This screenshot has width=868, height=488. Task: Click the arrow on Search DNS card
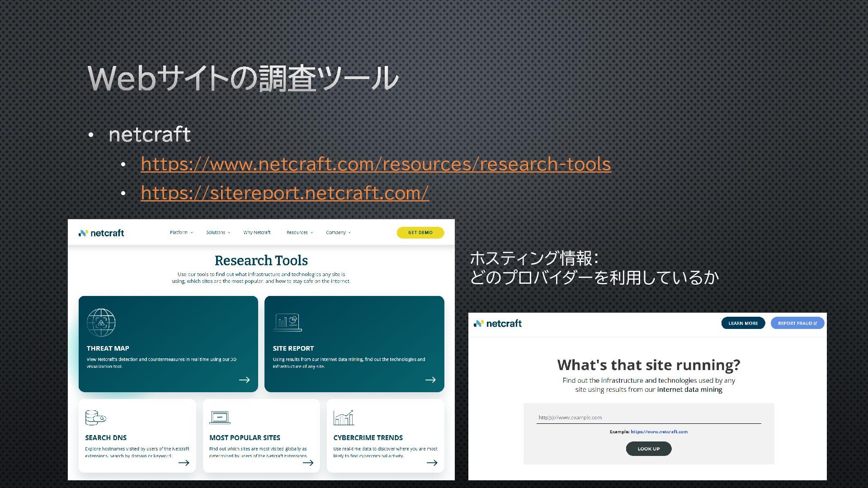184,463
